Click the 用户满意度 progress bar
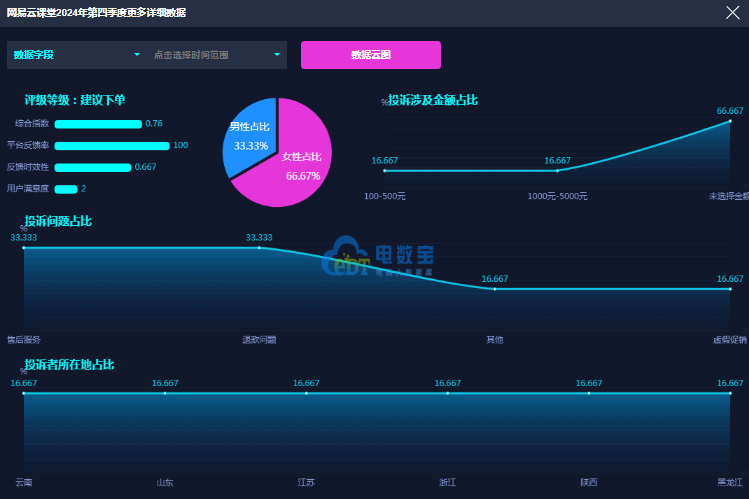 [x=66, y=189]
